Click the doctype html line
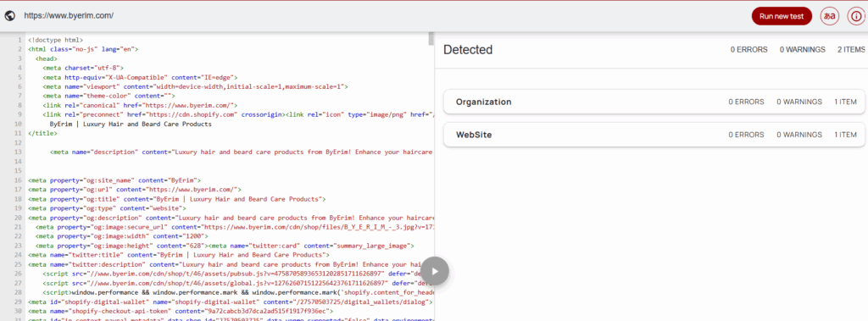868x321 pixels. (55, 40)
